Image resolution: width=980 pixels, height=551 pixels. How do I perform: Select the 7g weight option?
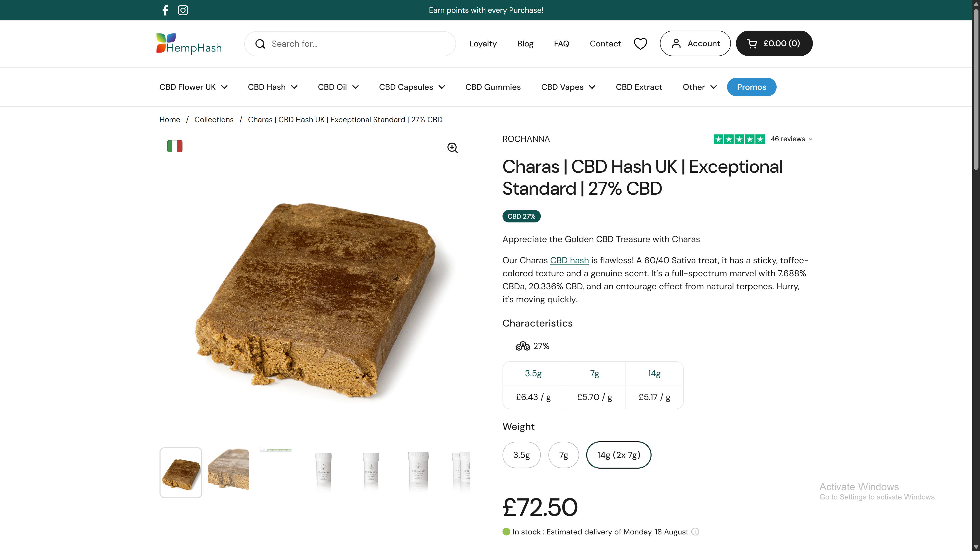pos(563,455)
